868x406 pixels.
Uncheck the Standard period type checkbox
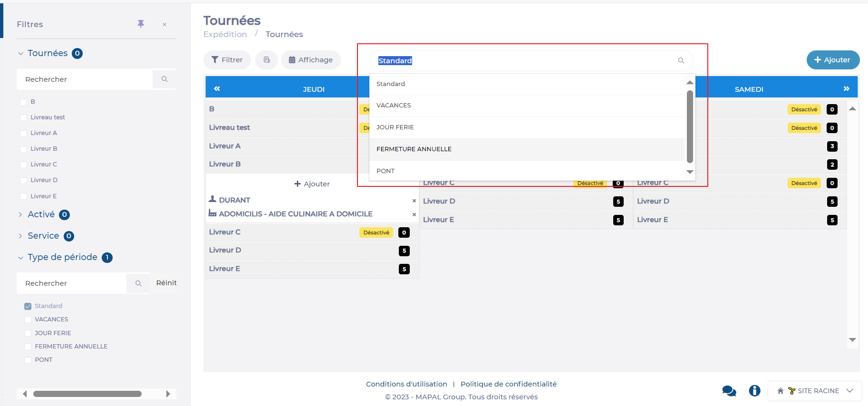tap(28, 306)
